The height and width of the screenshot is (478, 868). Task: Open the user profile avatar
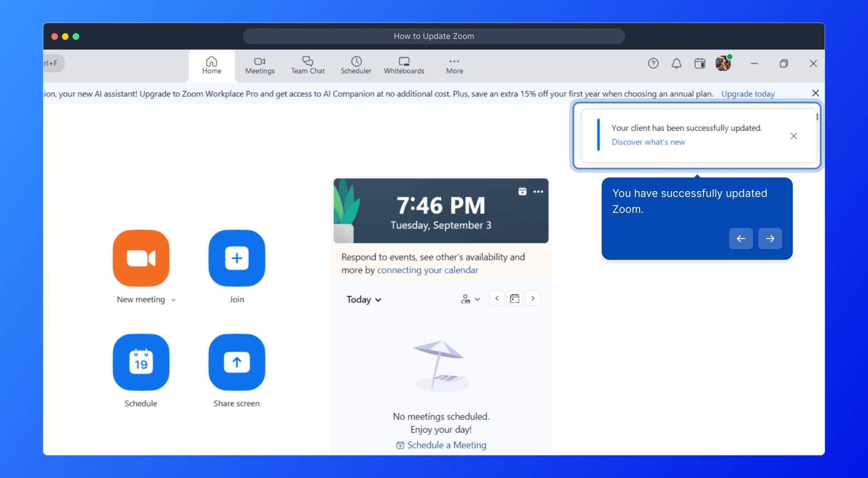click(x=723, y=63)
